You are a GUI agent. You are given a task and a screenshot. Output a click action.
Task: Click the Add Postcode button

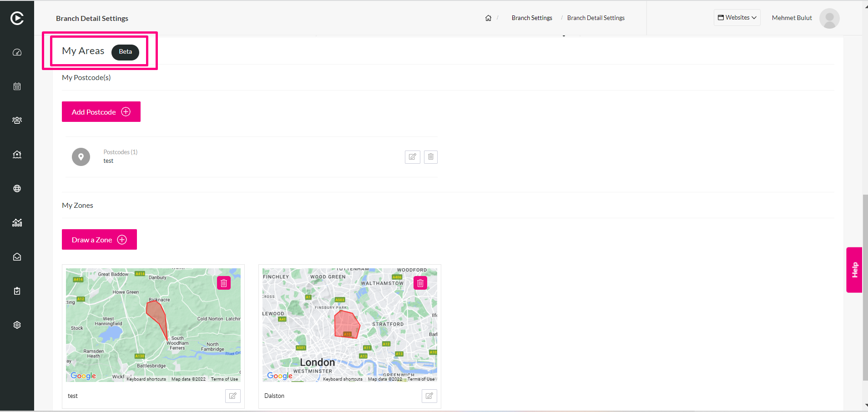point(101,112)
